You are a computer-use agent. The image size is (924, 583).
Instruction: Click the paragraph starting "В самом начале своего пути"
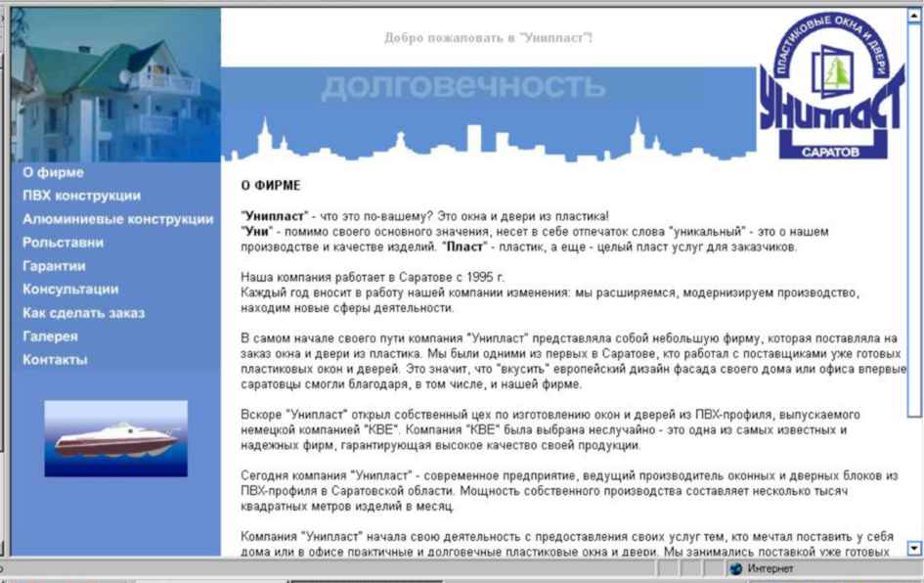pos(573,361)
